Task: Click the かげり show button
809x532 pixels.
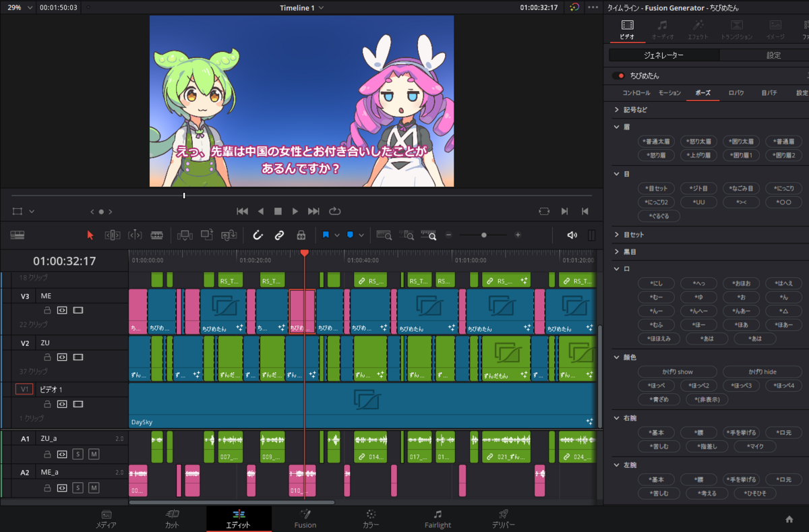Action: click(678, 372)
